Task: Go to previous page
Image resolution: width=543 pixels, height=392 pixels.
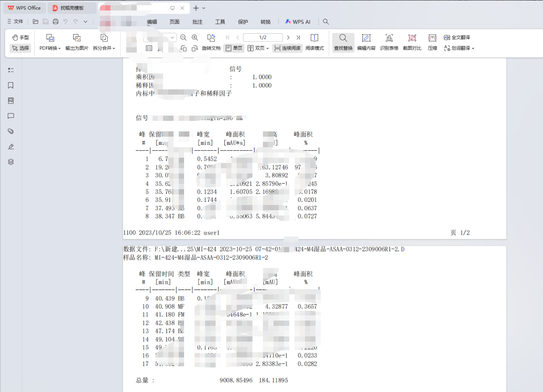Action: tap(238, 38)
